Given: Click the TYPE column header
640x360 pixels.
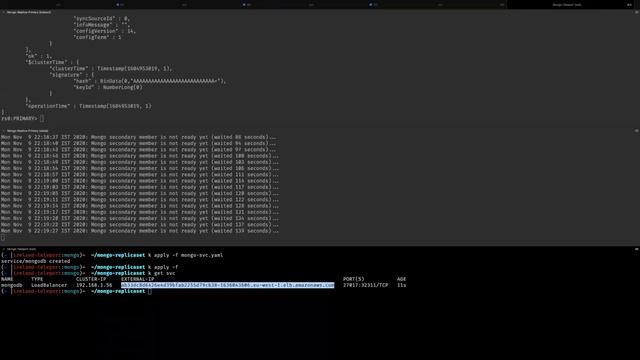Looking at the screenshot, I should click(37, 279).
